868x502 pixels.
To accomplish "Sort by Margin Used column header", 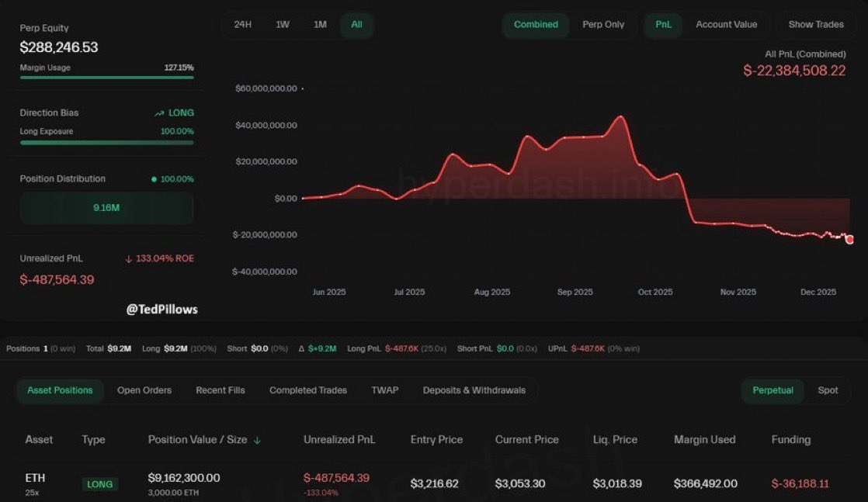I will coord(704,439).
